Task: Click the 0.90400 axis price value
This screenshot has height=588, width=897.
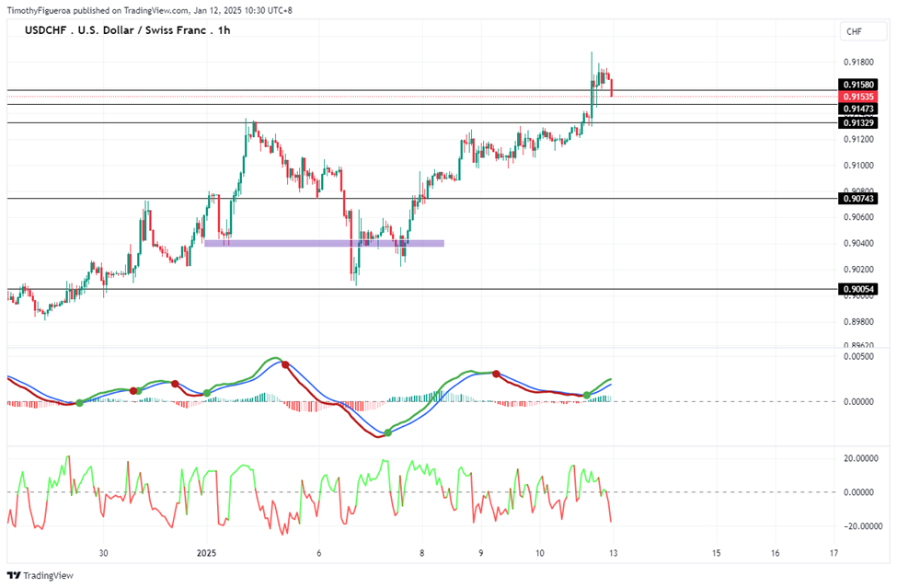Action: [858, 244]
